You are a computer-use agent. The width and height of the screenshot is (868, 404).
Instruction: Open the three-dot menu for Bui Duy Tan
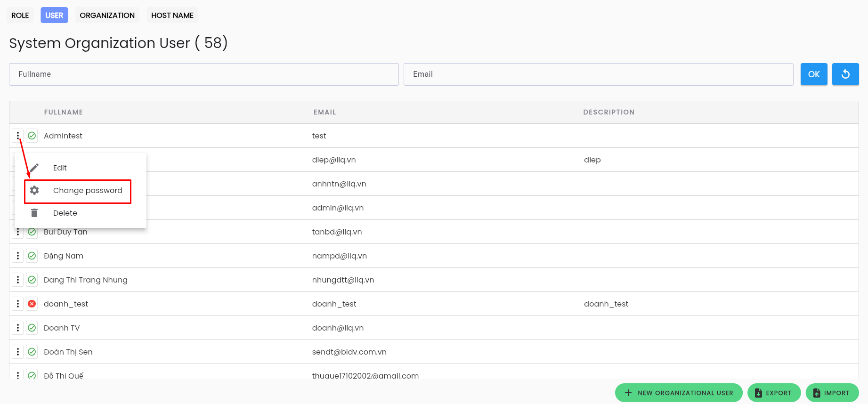click(18, 232)
